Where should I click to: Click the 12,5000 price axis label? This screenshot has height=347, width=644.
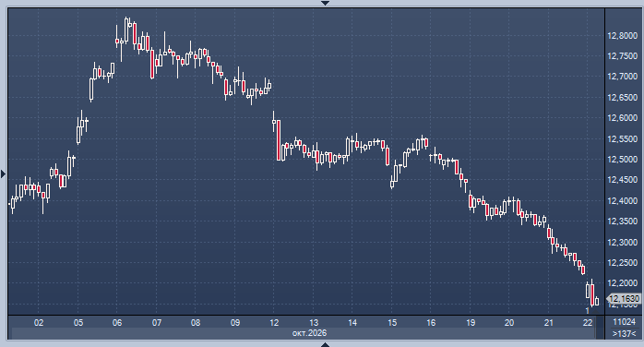pyautogui.click(x=623, y=160)
